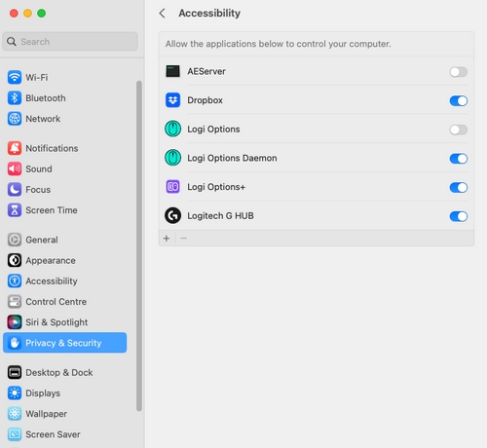This screenshot has width=487, height=448.
Task: Open Screen Time hourglass icon
Action: (x=15, y=210)
